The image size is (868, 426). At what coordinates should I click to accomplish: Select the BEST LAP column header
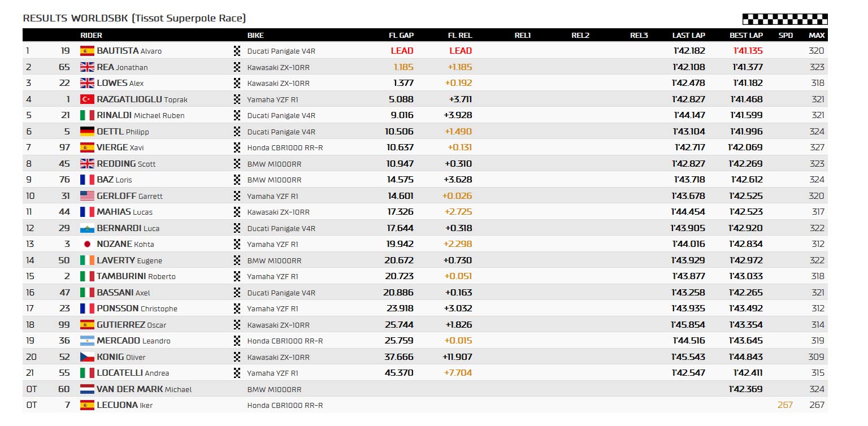tap(746, 35)
